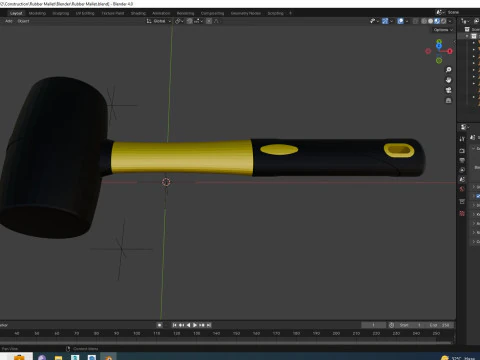Add a new workspace with plus button
Screen dimensions: 480x360
coord(290,13)
